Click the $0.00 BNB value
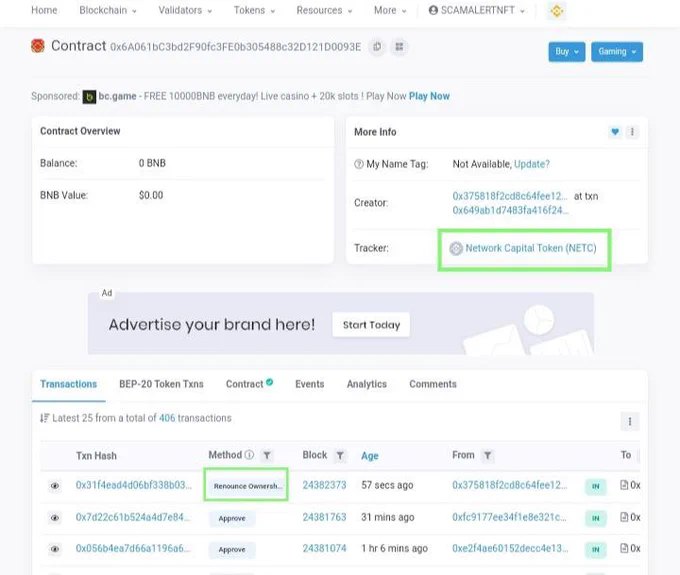This screenshot has width=680, height=575. [151, 195]
